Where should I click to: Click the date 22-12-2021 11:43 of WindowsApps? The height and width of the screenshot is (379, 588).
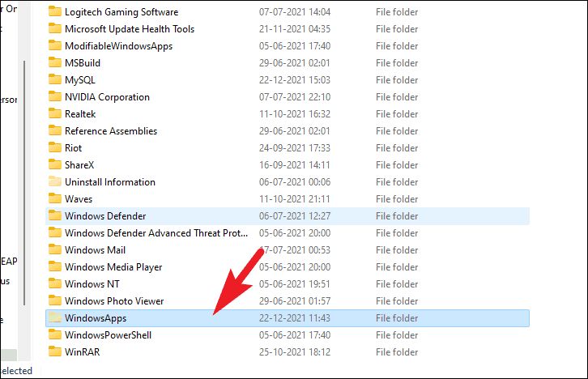point(295,318)
